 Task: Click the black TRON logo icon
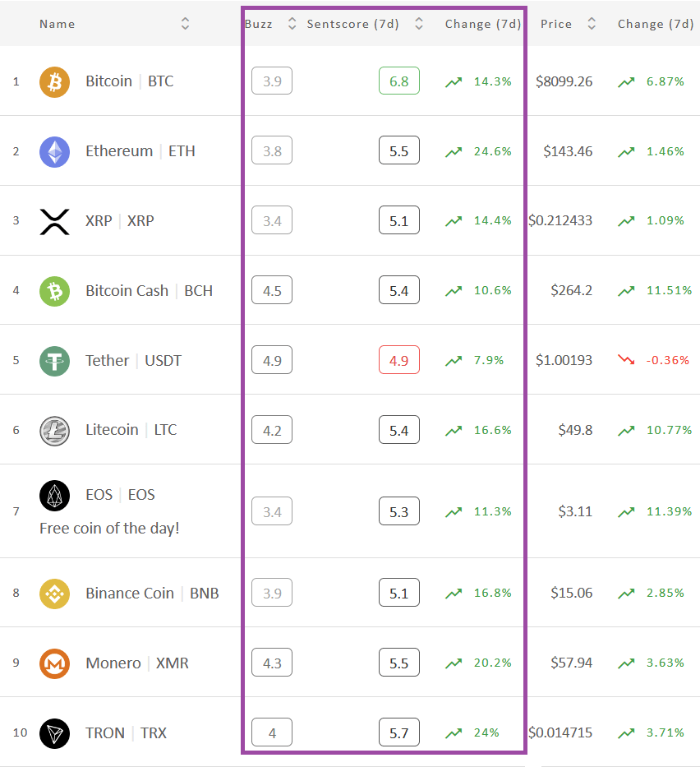tap(54, 734)
